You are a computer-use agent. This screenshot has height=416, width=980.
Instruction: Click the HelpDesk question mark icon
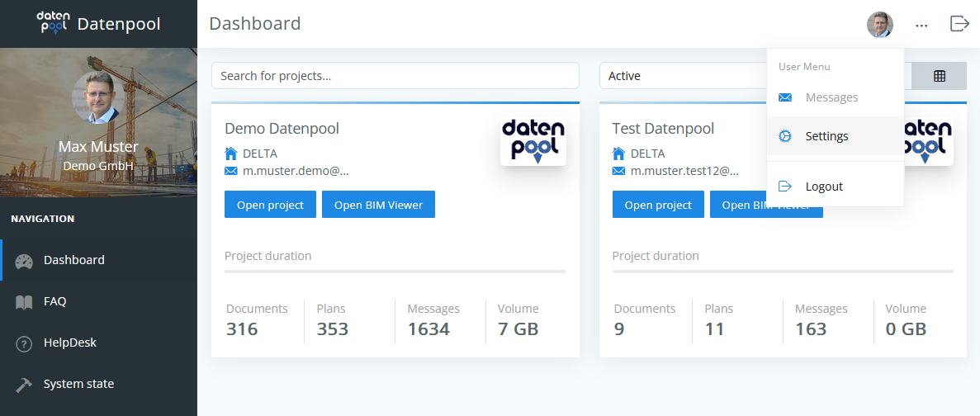click(24, 343)
